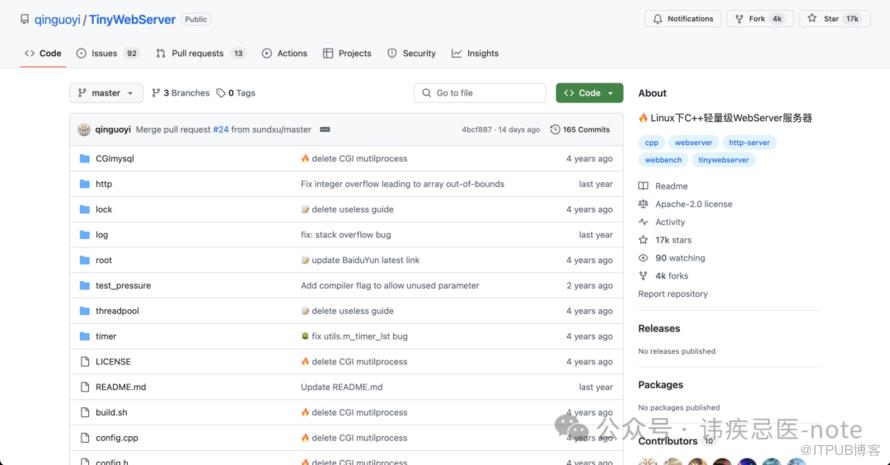Click the LICENSE file icon

85,362
